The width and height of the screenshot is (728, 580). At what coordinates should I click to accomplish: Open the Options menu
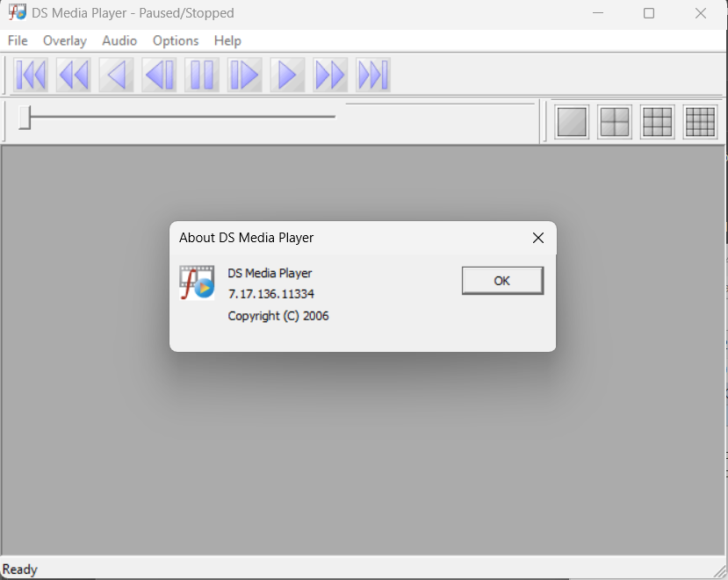pos(176,40)
